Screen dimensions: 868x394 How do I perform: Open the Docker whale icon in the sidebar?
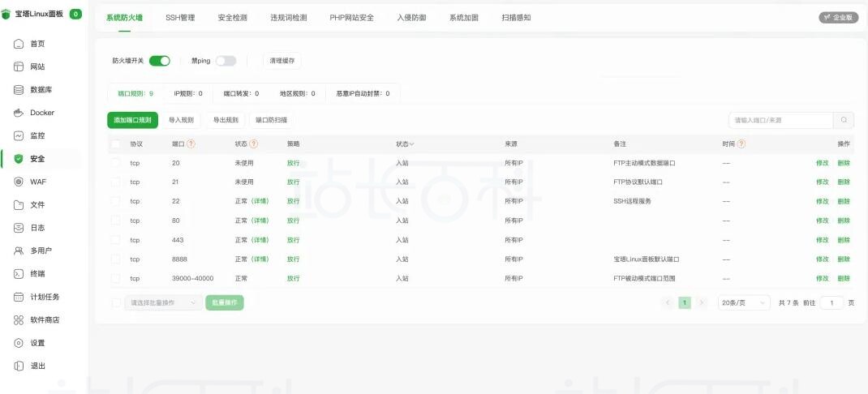coord(19,113)
